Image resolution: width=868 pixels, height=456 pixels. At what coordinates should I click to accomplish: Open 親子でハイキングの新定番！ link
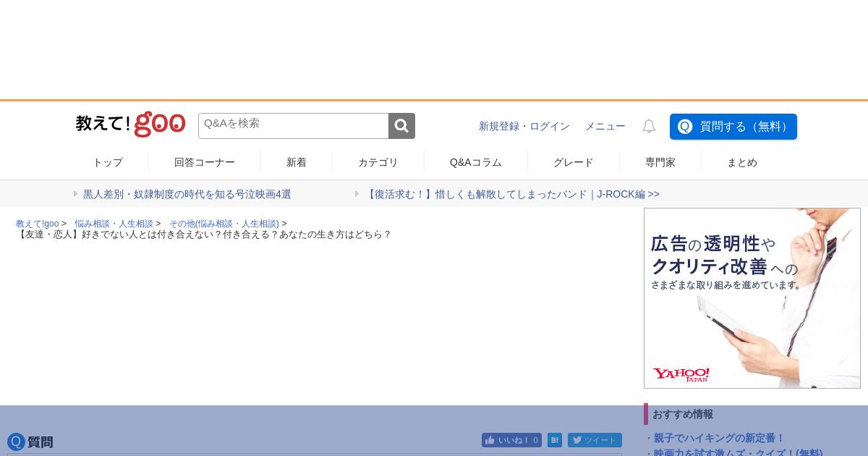(x=719, y=438)
